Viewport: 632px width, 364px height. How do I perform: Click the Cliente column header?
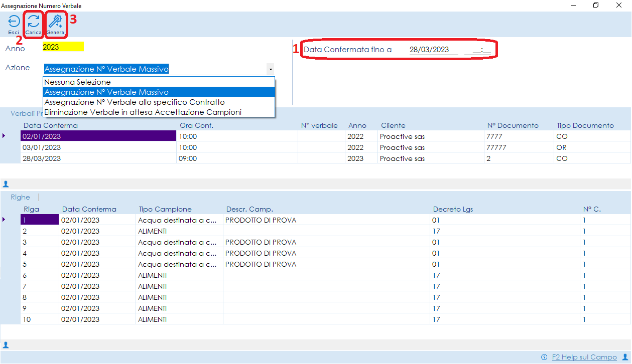pos(393,125)
